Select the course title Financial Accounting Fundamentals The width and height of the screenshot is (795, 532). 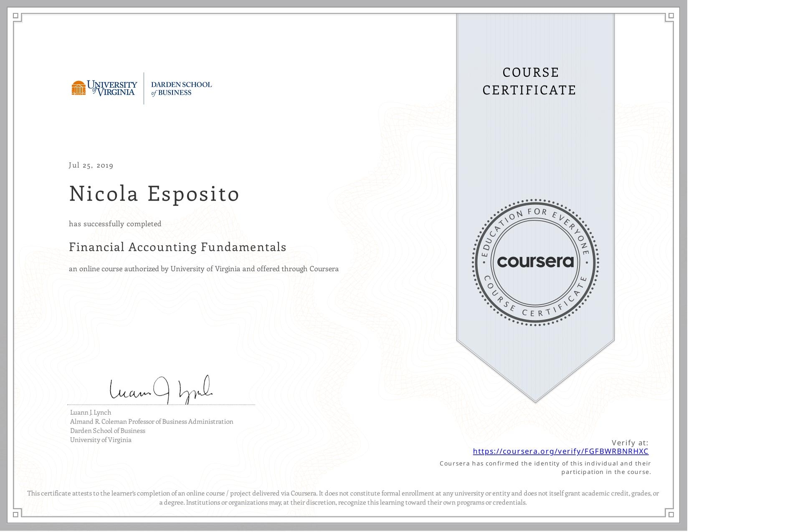(177, 247)
